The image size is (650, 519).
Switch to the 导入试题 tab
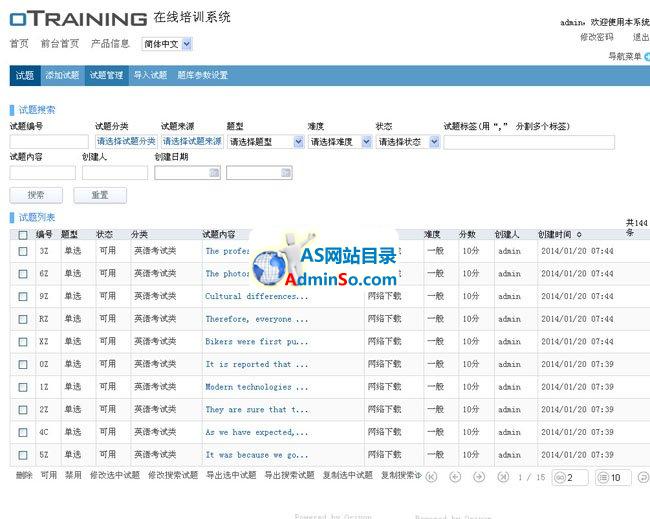point(150,75)
